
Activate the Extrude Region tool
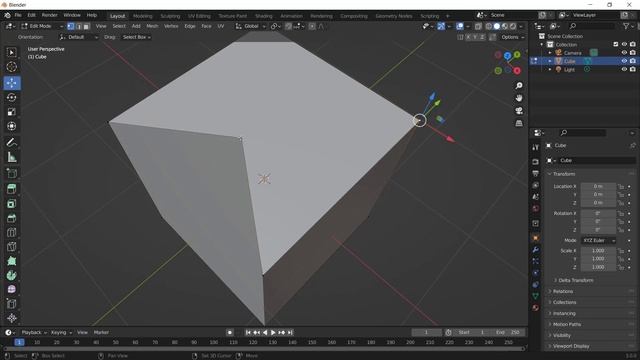tap(11, 189)
